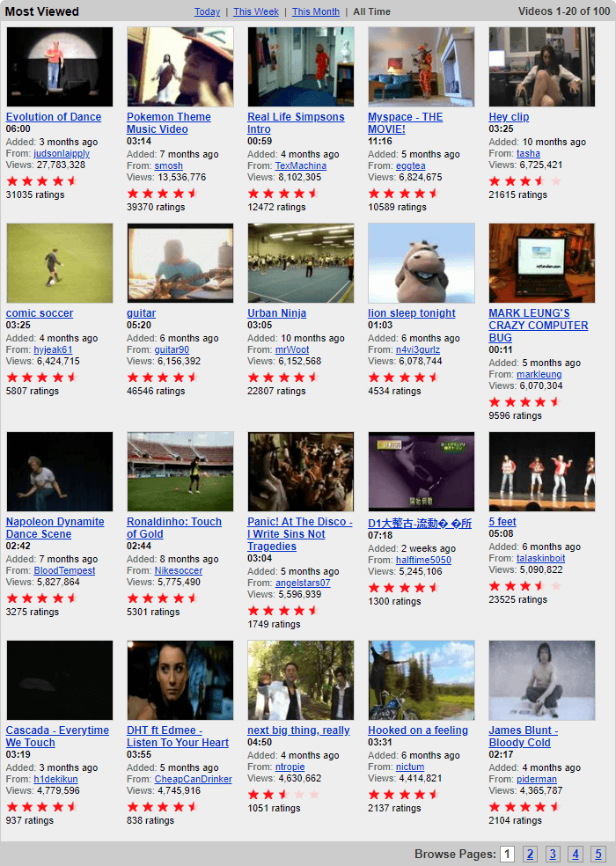
Task: Switch to This Week filter
Action: [256, 11]
